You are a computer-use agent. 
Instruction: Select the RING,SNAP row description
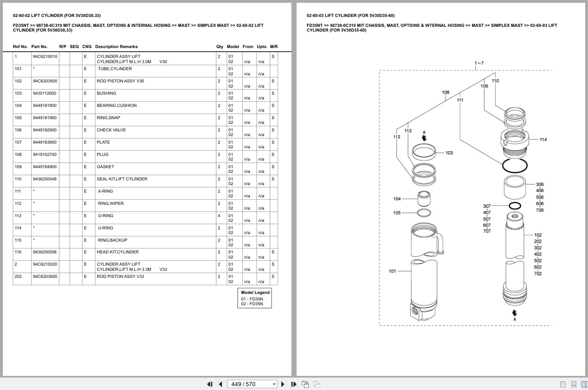coord(108,118)
